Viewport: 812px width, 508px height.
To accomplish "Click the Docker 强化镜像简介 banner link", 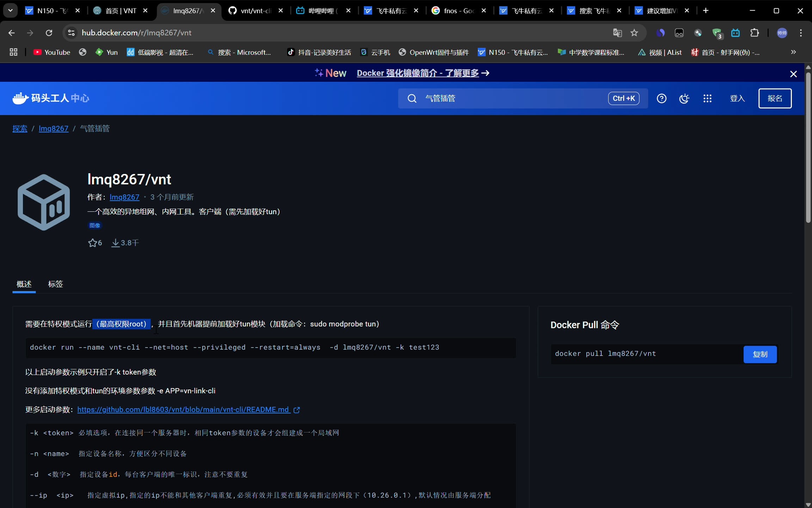I will coord(418,73).
